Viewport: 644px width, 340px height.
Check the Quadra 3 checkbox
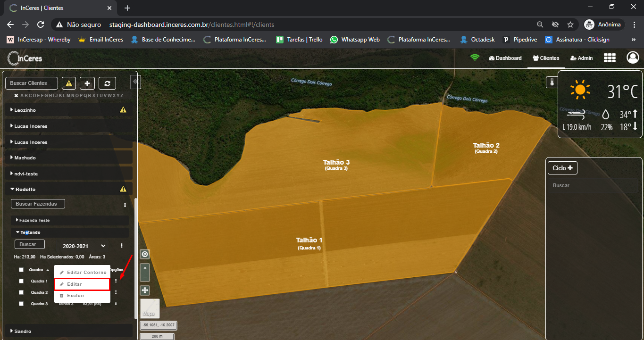tap(21, 304)
